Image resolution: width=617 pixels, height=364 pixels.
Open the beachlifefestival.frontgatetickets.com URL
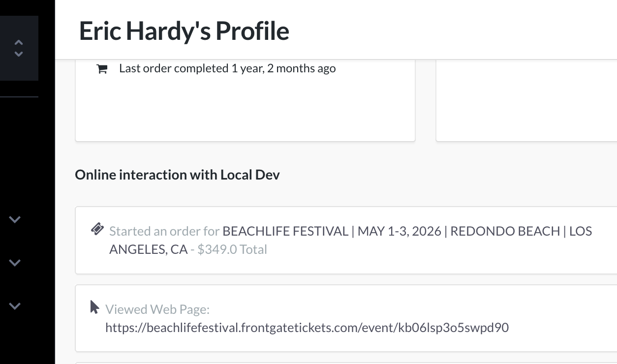coord(307,328)
